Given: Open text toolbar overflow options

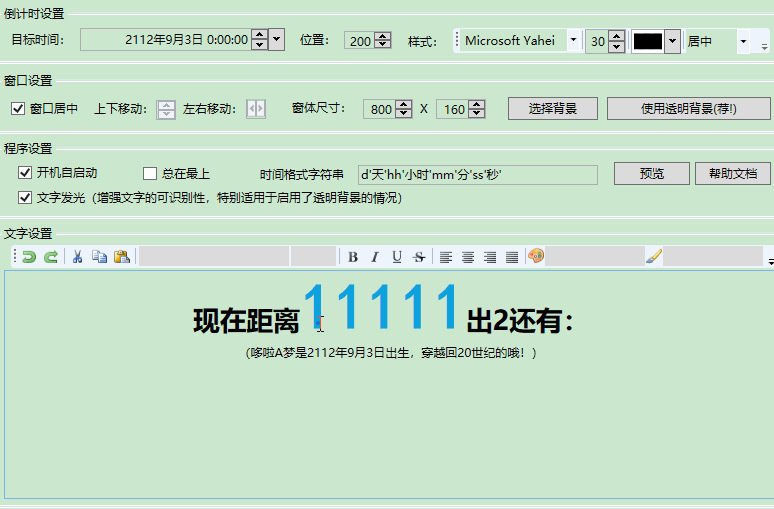Looking at the screenshot, I should (771, 262).
